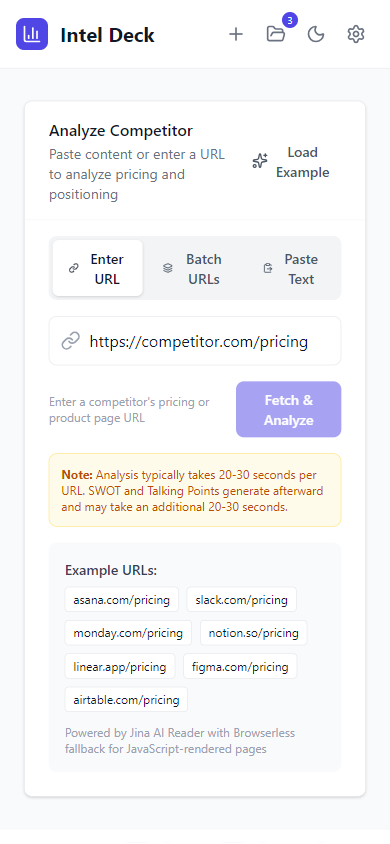Switch to the Paste Text tab
The image size is (390, 844).
[x=290, y=268]
